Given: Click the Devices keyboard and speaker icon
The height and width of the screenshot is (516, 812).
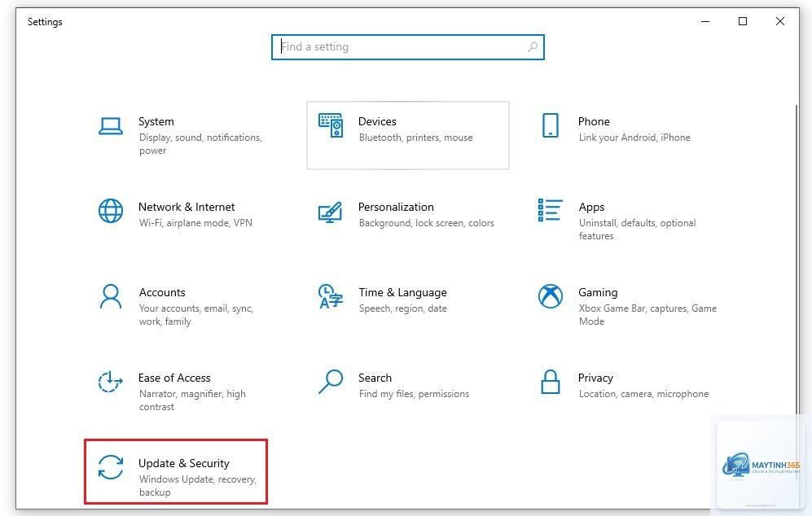Looking at the screenshot, I should pos(331,126).
